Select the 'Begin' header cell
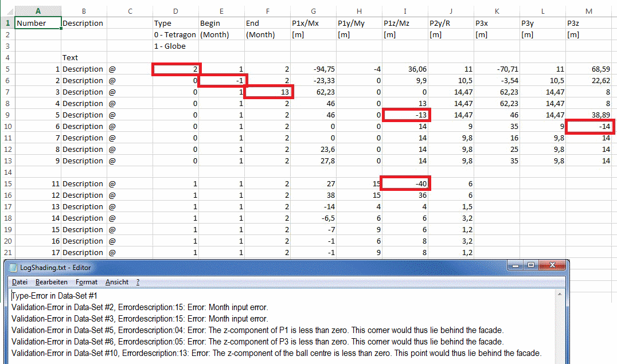 click(x=221, y=24)
